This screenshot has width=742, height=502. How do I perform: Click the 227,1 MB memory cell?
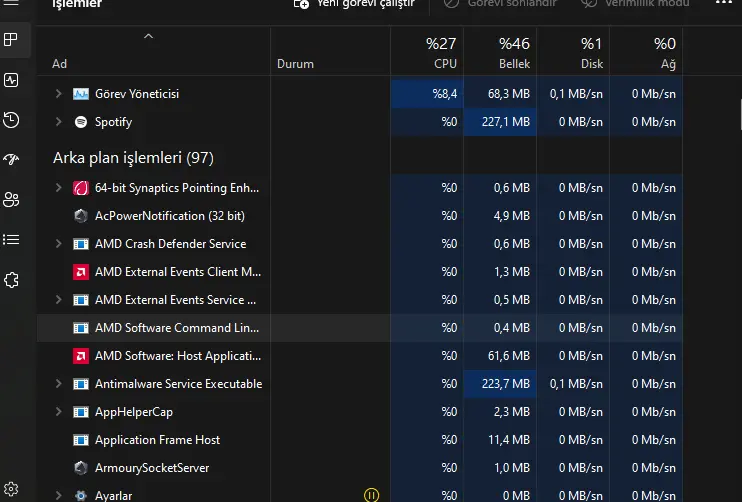500,122
